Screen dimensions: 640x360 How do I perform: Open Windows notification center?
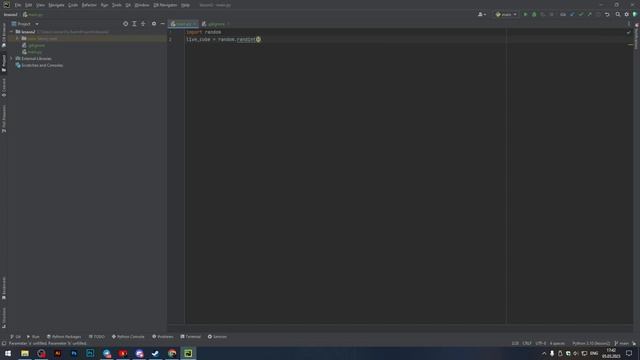click(629, 353)
